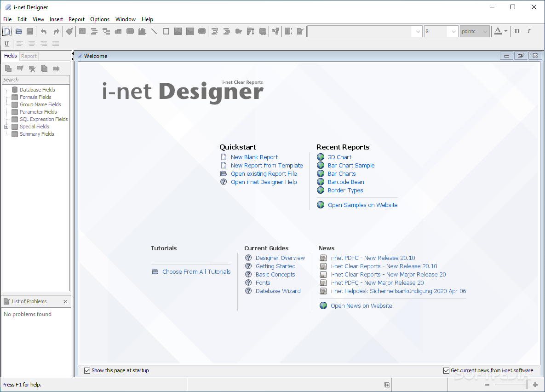
Task: Click the align left icon
Action: [x=20, y=43]
